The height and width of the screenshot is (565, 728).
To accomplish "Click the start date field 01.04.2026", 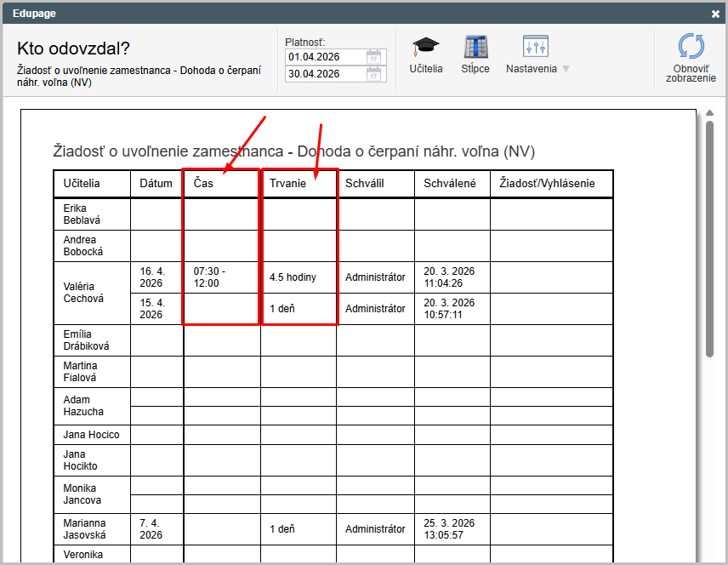I will click(325, 57).
